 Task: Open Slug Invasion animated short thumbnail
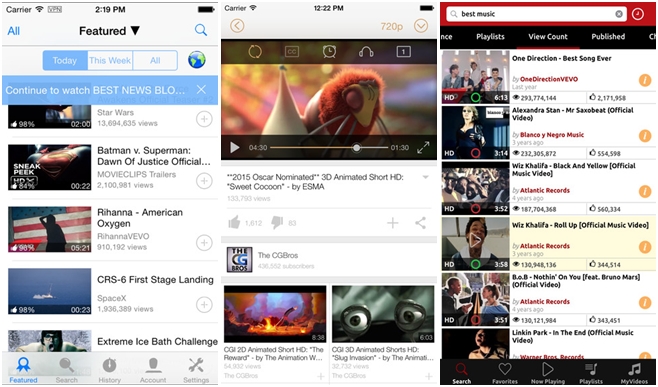point(383,314)
